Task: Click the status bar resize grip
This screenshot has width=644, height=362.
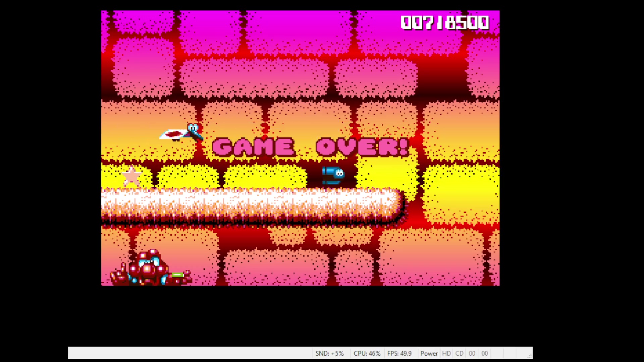Action: click(x=529, y=356)
